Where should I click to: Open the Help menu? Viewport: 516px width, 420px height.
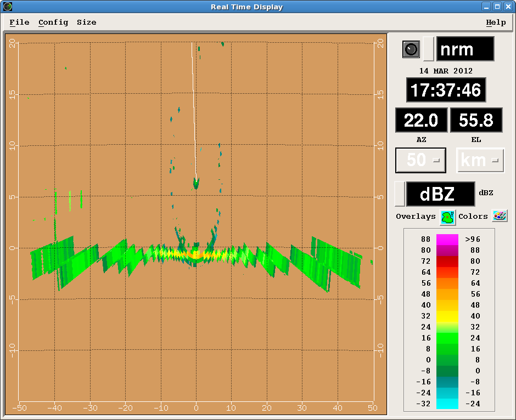pyautogui.click(x=496, y=22)
